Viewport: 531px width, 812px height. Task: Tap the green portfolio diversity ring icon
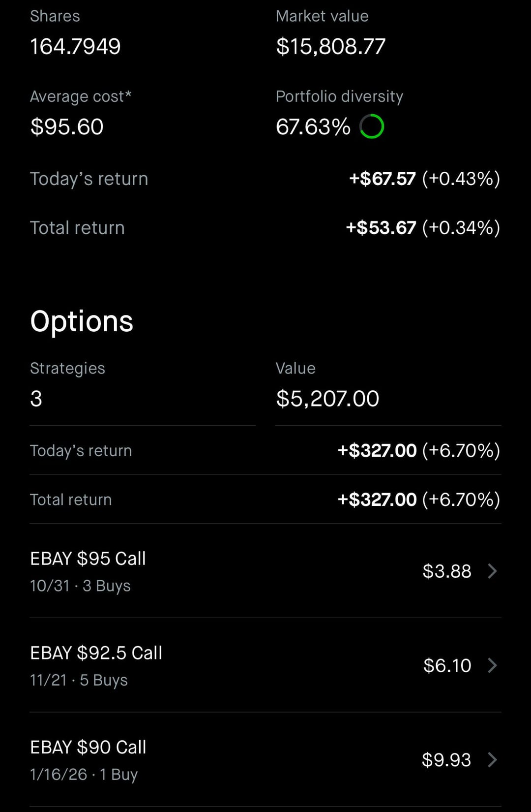click(372, 126)
